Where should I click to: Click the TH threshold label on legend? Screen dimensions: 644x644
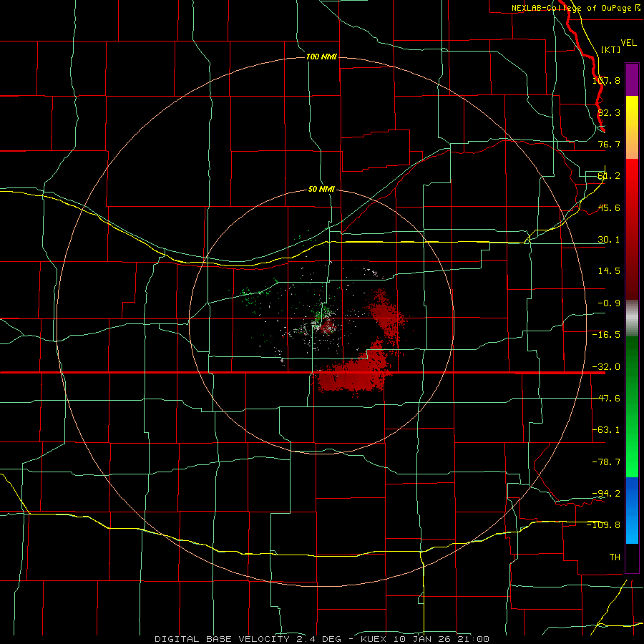[x=615, y=557]
